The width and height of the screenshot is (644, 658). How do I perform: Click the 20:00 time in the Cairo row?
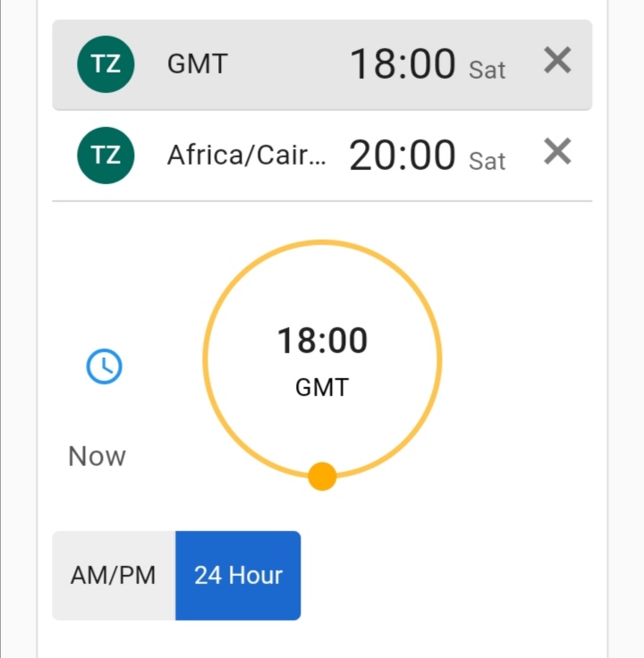tap(402, 156)
